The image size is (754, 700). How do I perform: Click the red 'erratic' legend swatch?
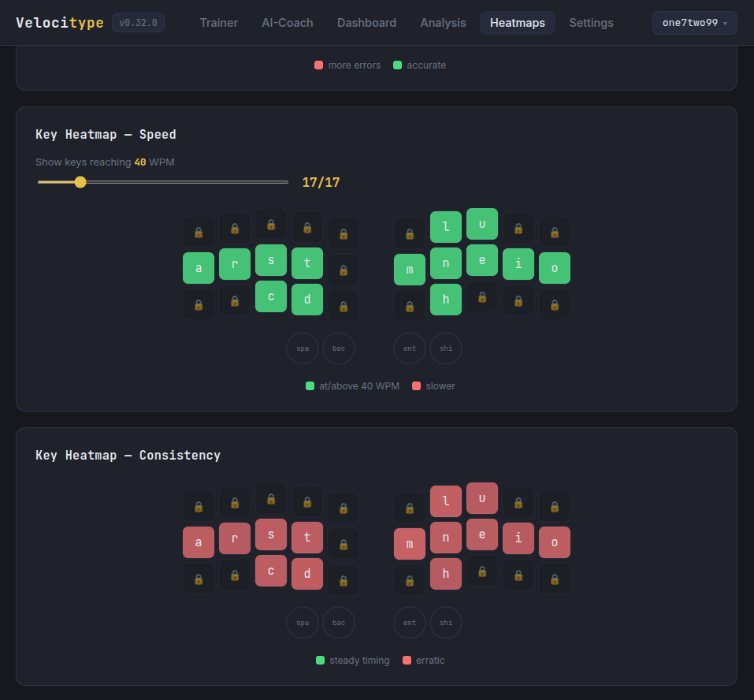pos(407,660)
